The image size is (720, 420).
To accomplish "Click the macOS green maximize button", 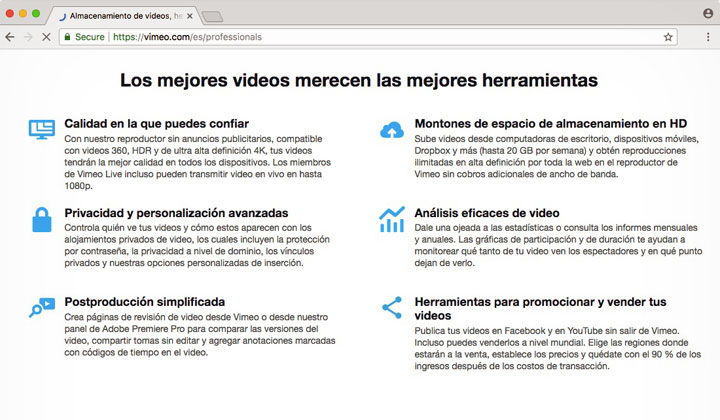I will (36, 14).
